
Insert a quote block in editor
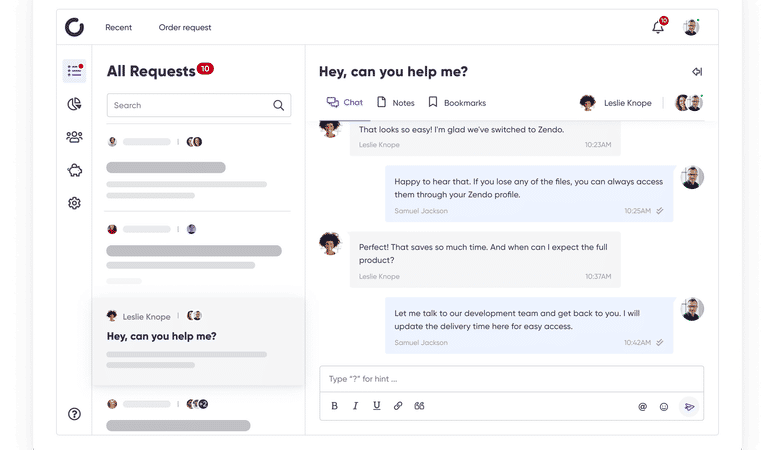[419, 406]
